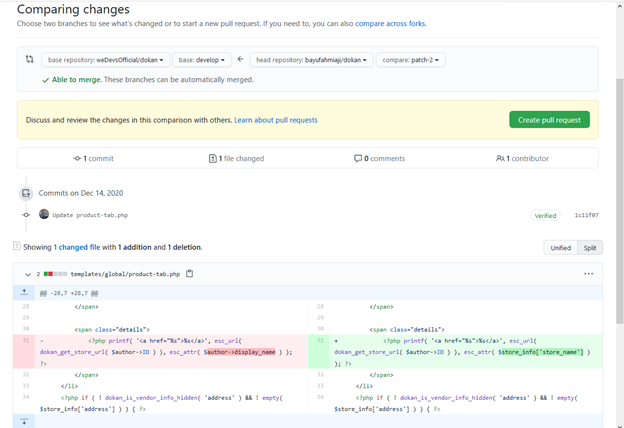Image resolution: width=624 pixels, height=428 pixels.
Task: Click the commits icon in 1 commit tab
Action: coord(77,158)
